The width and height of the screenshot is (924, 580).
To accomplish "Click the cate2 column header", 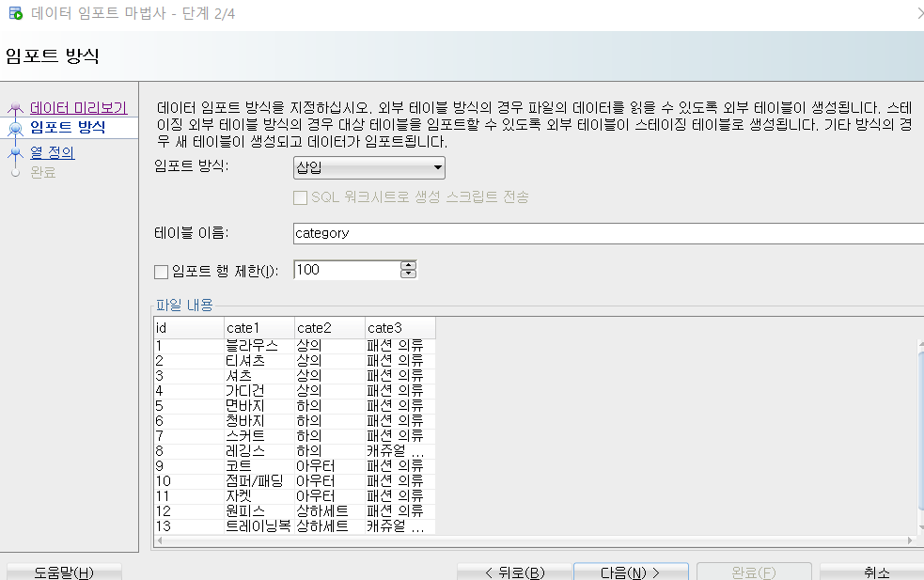I will (x=329, y=328).
